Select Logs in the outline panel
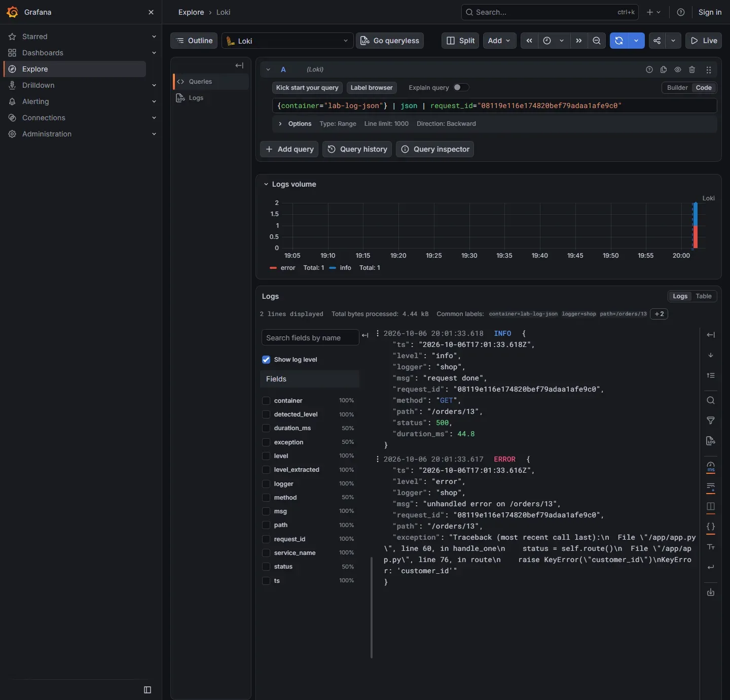This screenshot has height=700, width=730. 196,98
